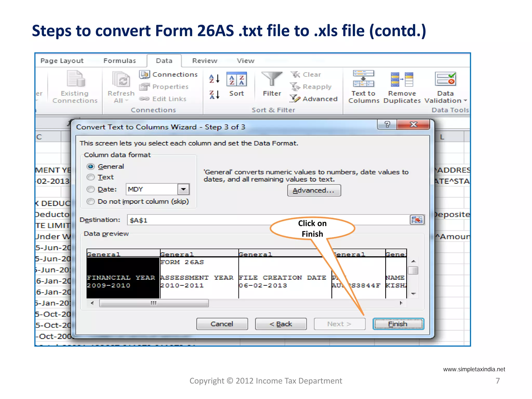Click the Text to Columns icon

(363, 78)
